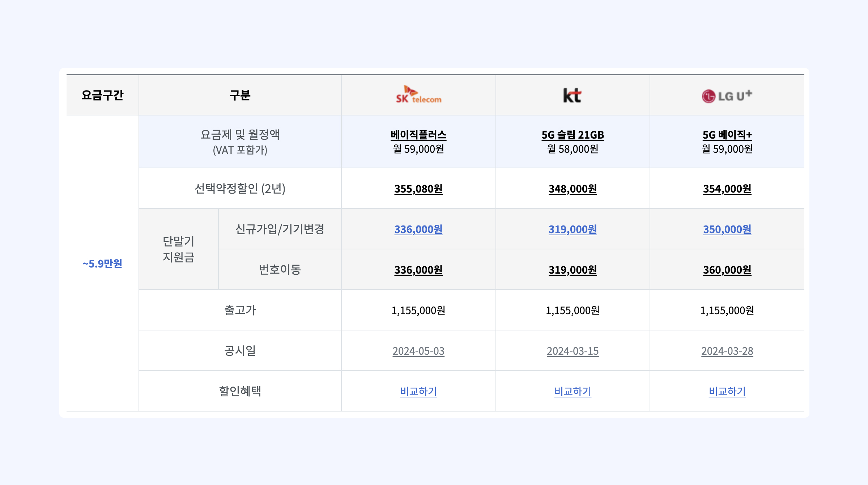
Task: Click the kt logo
Action: 573,95
